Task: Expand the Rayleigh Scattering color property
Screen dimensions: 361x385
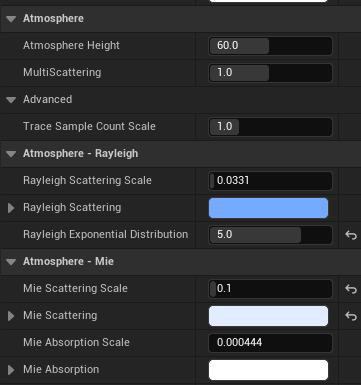Action: pos(11,208)
